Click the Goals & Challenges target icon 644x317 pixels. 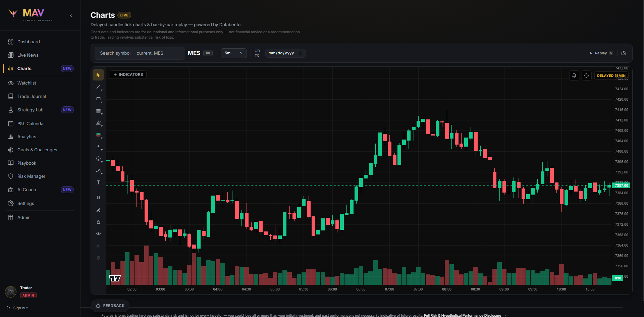click(x=11, y=150)
